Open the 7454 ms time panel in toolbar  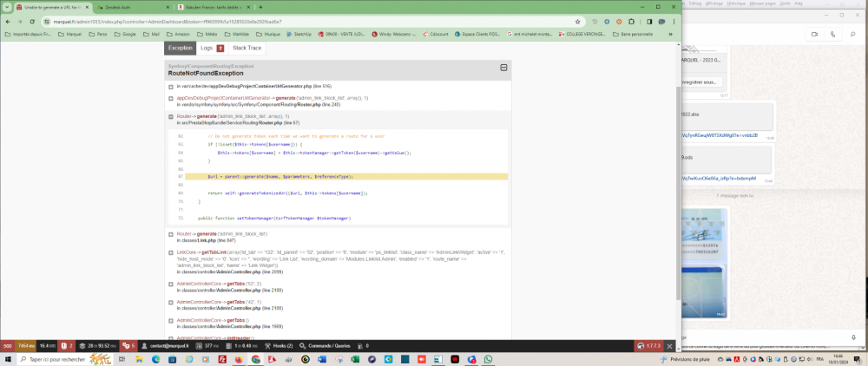(25, 346)
